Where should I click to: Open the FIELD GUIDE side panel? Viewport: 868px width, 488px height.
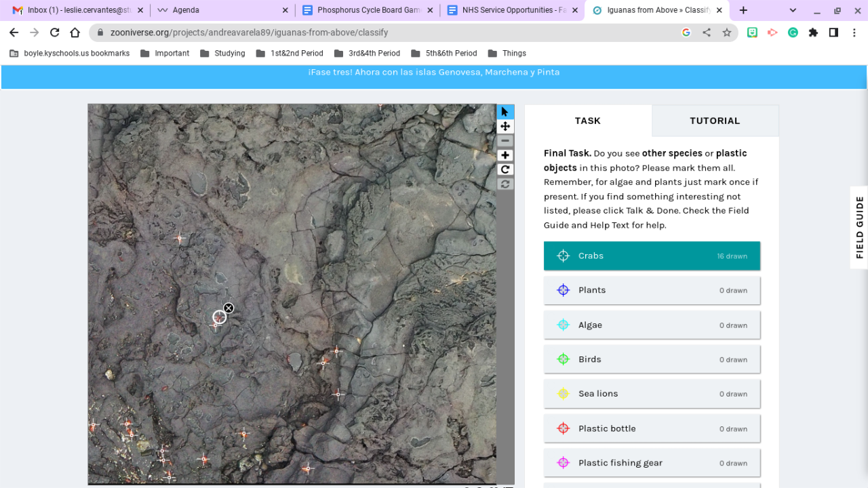(x=859, y=227)
